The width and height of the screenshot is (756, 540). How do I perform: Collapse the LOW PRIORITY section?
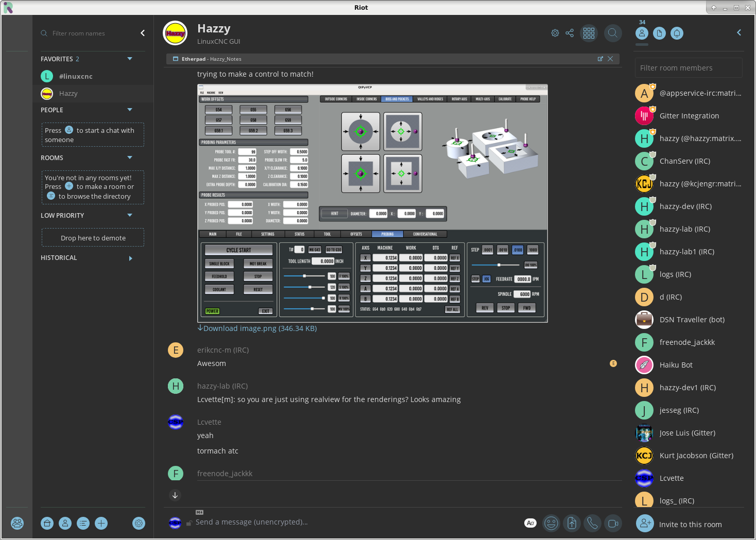pos(130,215)
